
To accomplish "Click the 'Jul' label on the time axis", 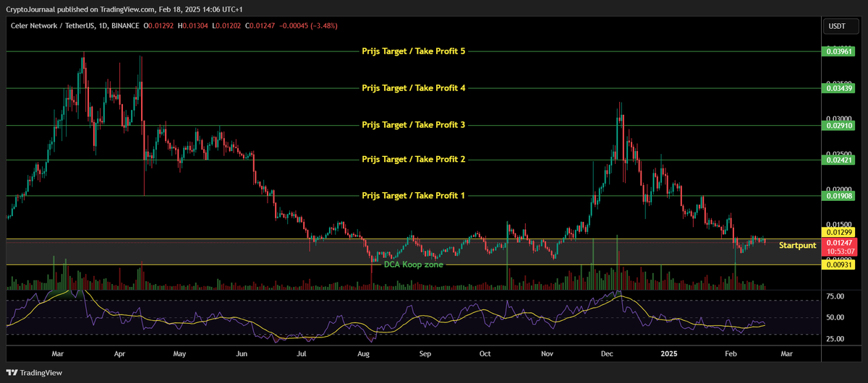I will click(302, 355).
